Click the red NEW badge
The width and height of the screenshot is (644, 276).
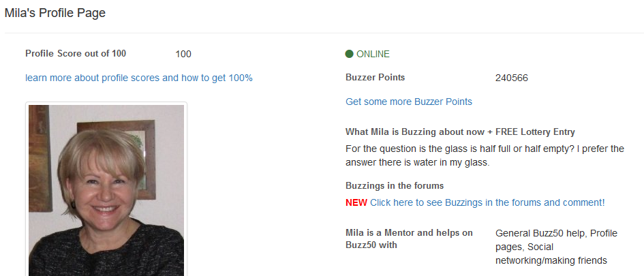[x=356, y=202]
